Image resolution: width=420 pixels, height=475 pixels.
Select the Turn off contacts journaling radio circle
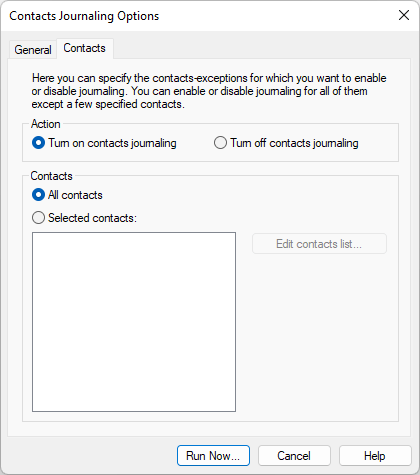[x=220, y=143]
